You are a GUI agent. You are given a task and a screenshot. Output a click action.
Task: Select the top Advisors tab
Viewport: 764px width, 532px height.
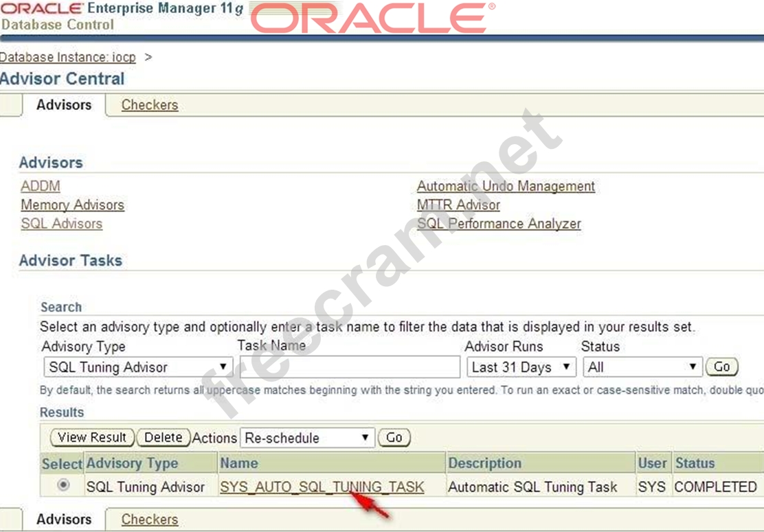pos(64,105)
